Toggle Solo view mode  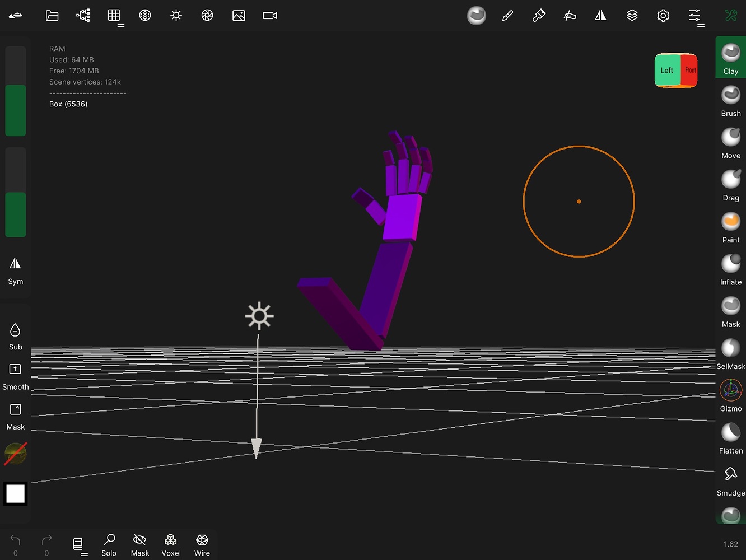(109, 545)
